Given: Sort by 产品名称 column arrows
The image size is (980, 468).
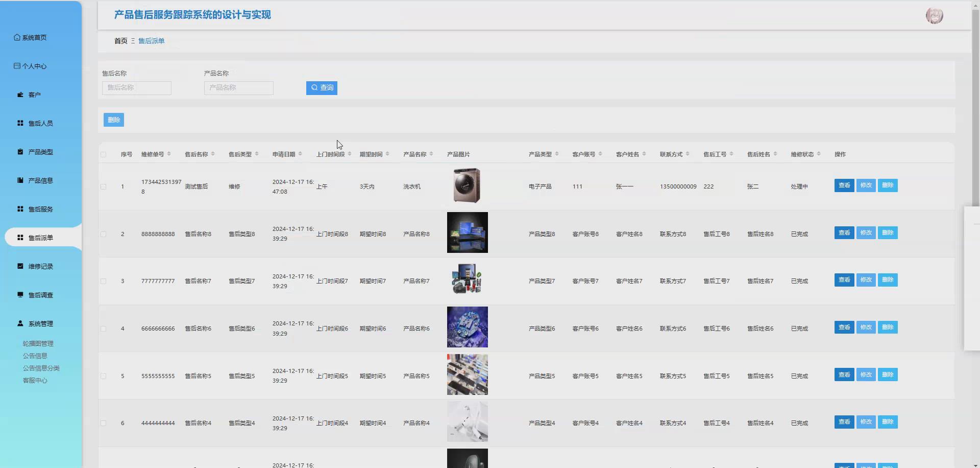Looking at the screenshot, I should (431, 154).
